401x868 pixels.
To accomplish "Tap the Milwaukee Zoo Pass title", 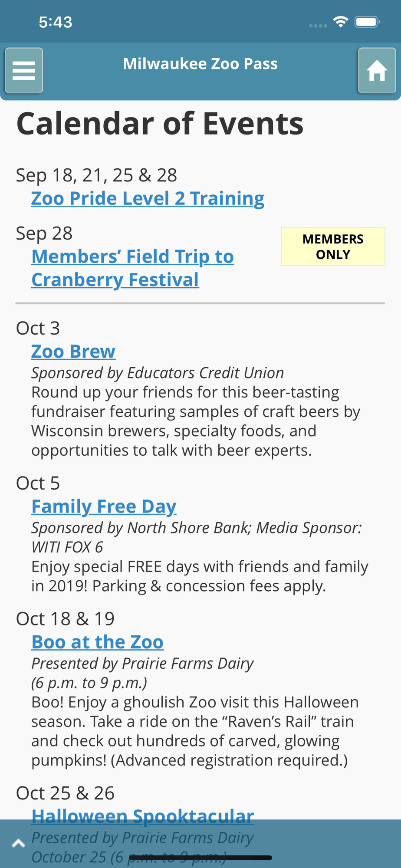I will (200, 64).
